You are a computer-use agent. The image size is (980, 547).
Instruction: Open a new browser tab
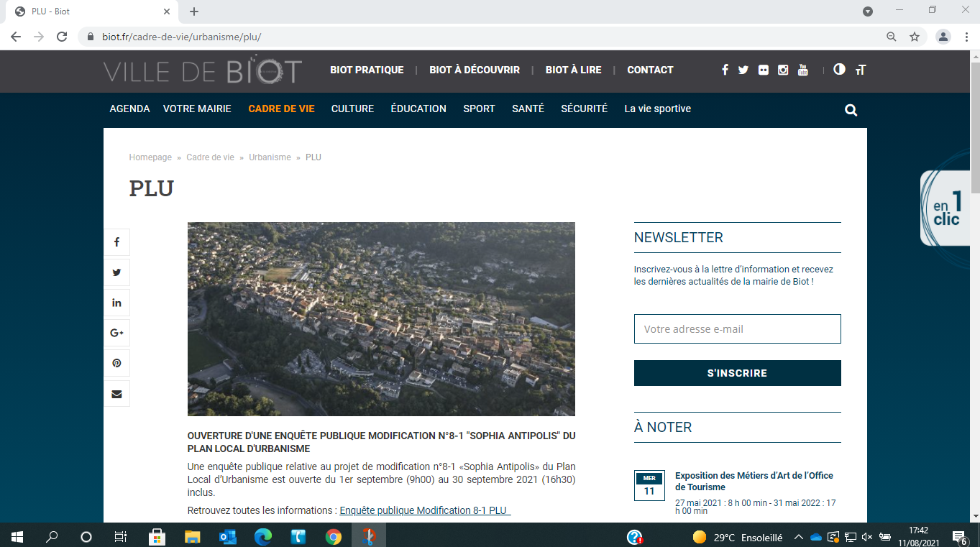point(194,12)
